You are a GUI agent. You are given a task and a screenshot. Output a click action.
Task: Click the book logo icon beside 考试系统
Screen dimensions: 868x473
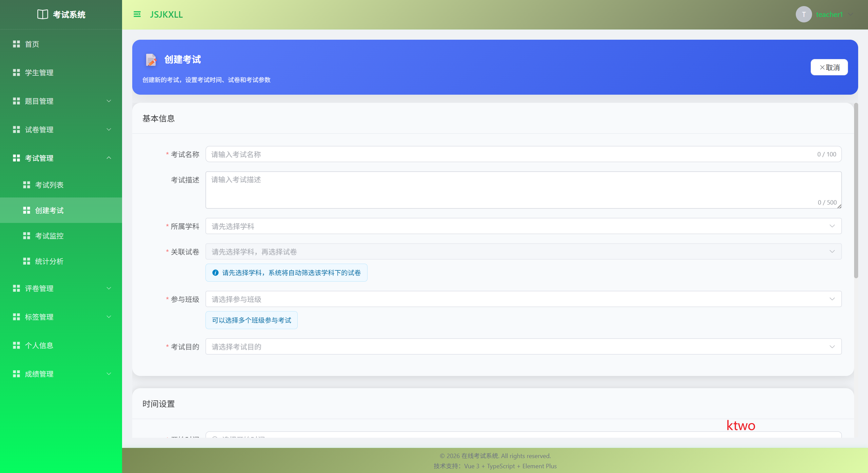pos(42,14)
